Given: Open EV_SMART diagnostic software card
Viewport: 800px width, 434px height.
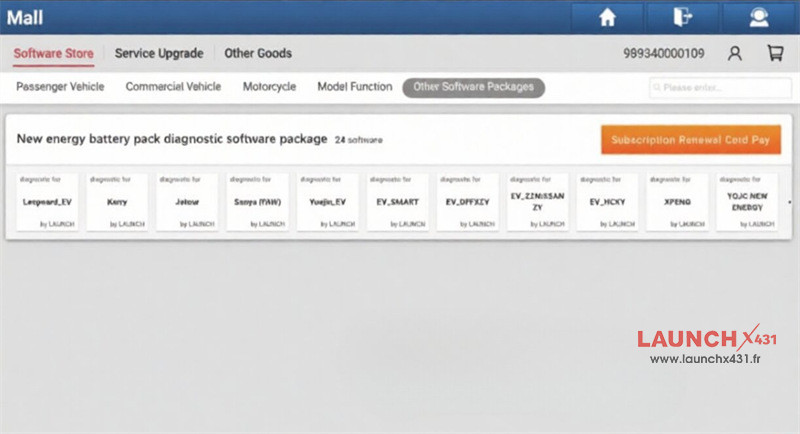Looking at the screenshot, I should click(397, 202).
